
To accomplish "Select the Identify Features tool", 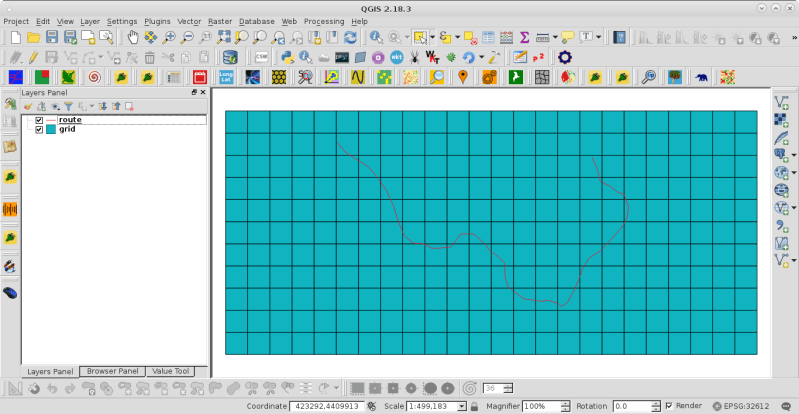I will [x=376, y=37].
